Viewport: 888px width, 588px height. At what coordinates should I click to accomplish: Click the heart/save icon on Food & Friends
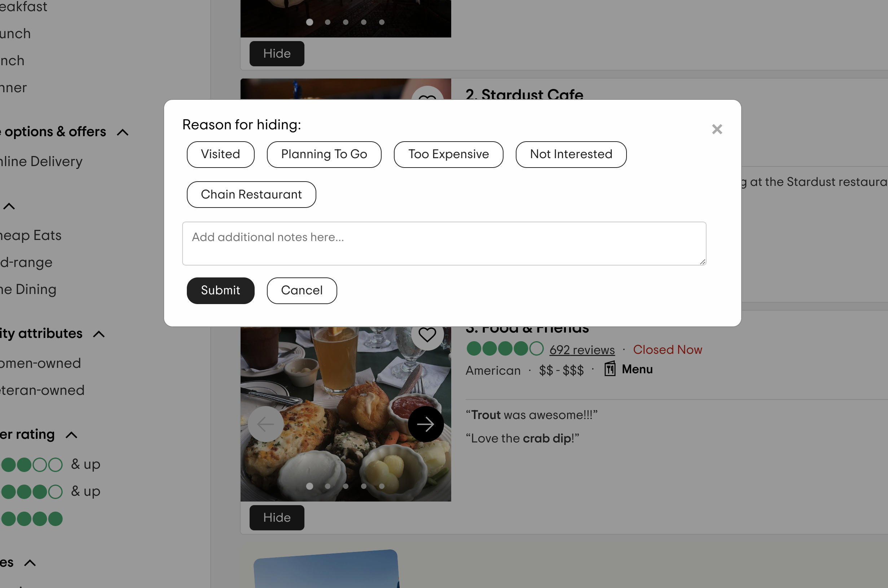click(427, 334)
